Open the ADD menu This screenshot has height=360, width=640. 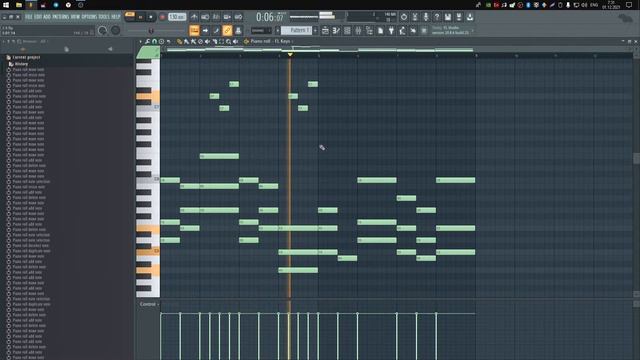(x=47, y=17)
